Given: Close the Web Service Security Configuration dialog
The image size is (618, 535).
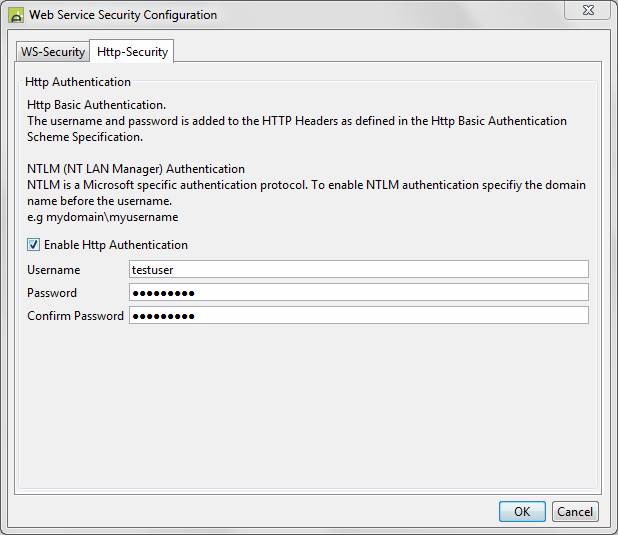Looking at the screenshot, I should pos(589,12).
